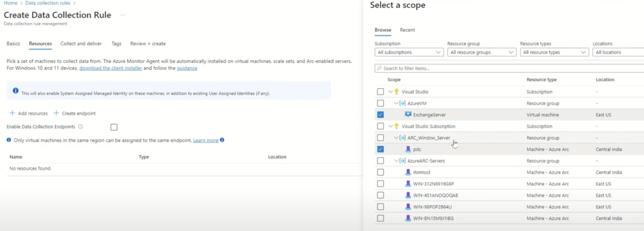This screenshot has width=644, height=231.
Task: Check the itsmtool checkbox
Action: pos(380,172)
